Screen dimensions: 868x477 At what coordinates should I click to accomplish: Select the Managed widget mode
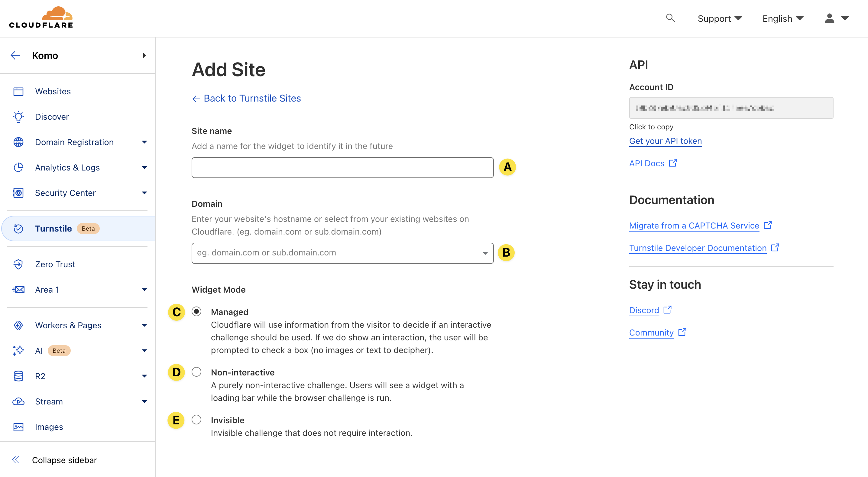[196, 311]
